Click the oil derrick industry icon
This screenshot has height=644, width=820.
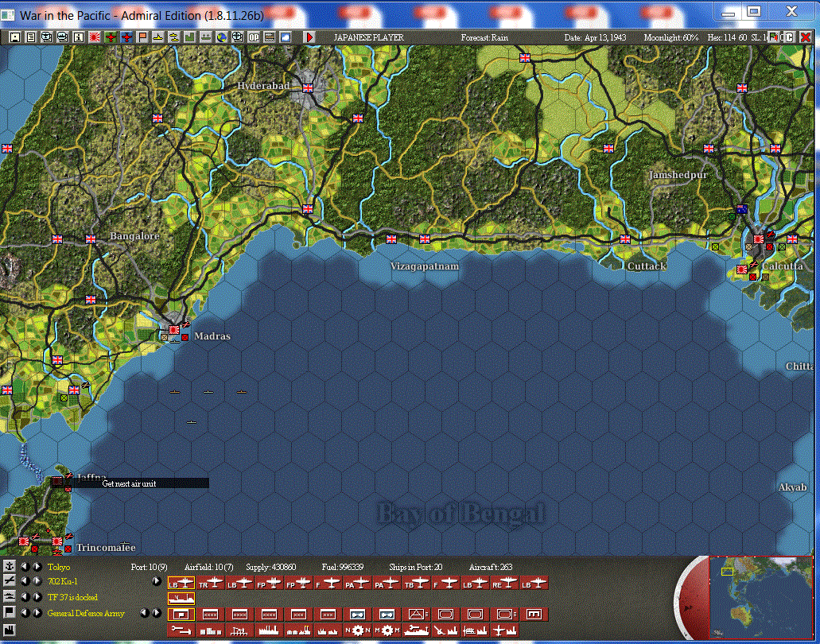tap(239, 630)
